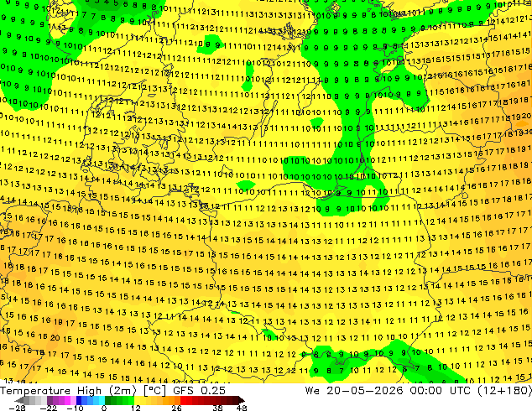The width and height of the screenshot is (532, 411).
Task: Click the cyan segment of the color scale
Action: click(102, 400)
